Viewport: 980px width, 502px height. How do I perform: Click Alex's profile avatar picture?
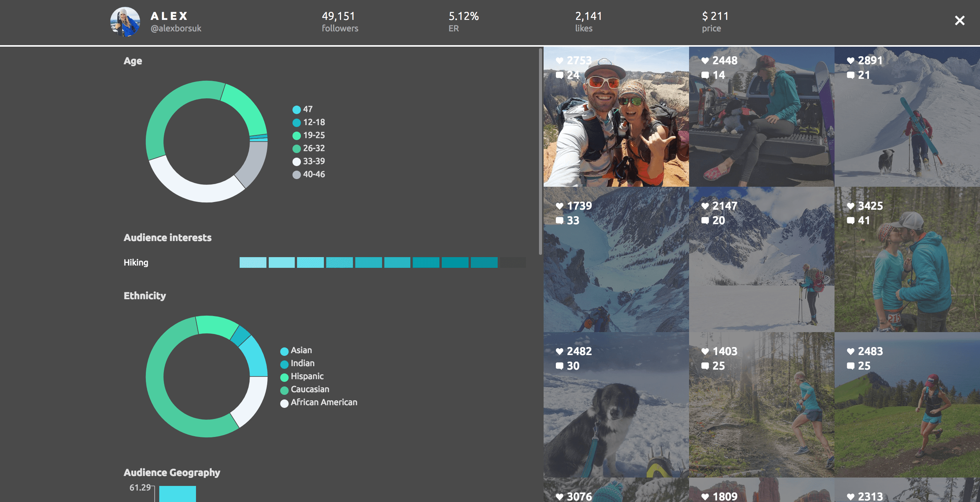point(125,22)
